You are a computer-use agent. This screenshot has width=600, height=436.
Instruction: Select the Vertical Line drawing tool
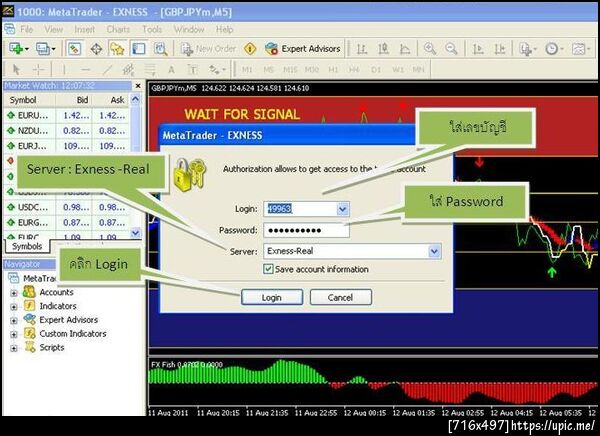pyautogui.click(x=64, y=70)
